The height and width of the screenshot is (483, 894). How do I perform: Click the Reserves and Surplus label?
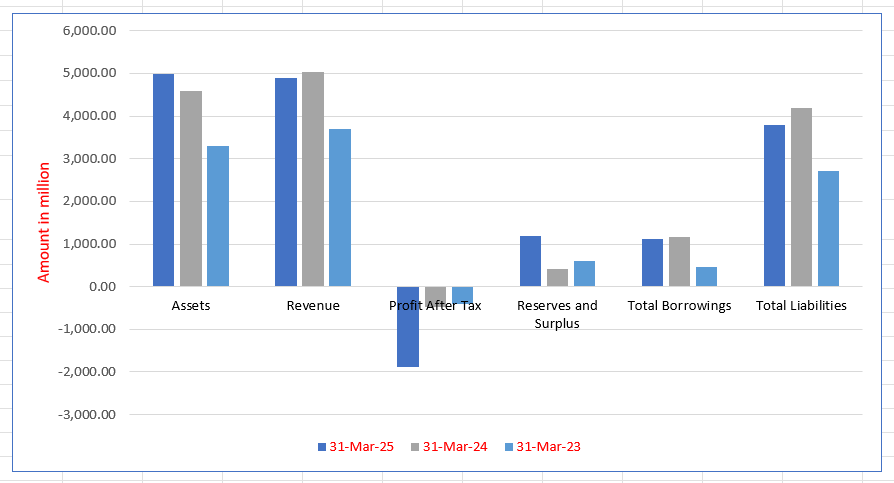pyautogui.click(x=557, y=314)
